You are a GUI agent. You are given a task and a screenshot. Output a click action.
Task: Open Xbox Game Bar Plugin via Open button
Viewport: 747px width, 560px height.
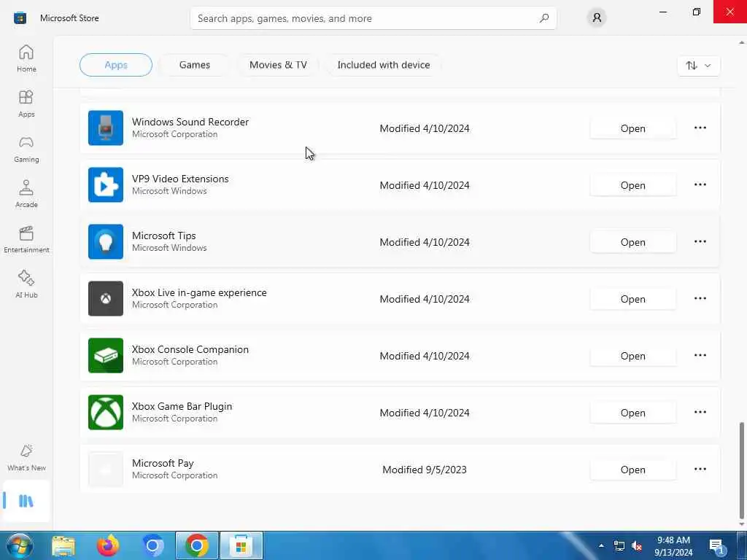[x=632, y=413]
